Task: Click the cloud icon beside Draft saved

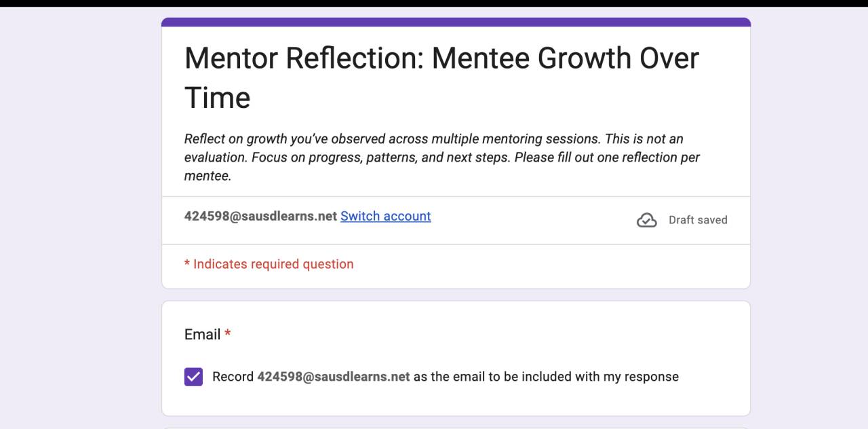Action: [647, 220]
